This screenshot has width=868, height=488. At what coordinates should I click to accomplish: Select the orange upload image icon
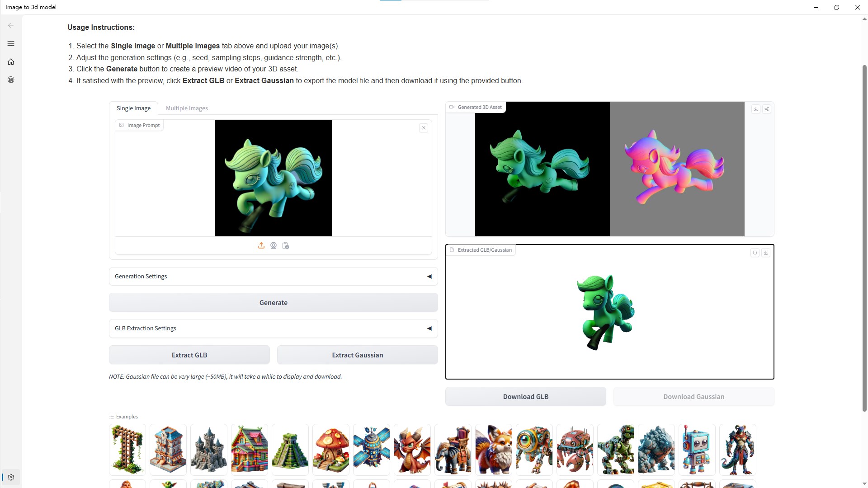point(261,245)
